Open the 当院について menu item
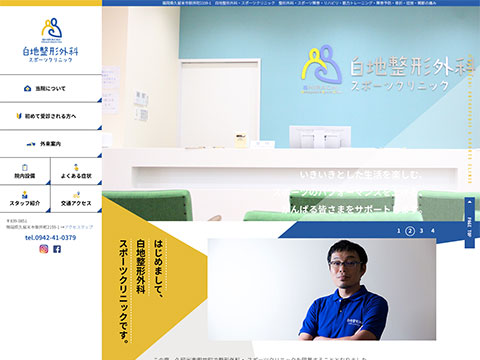 (x=51, y=88)
